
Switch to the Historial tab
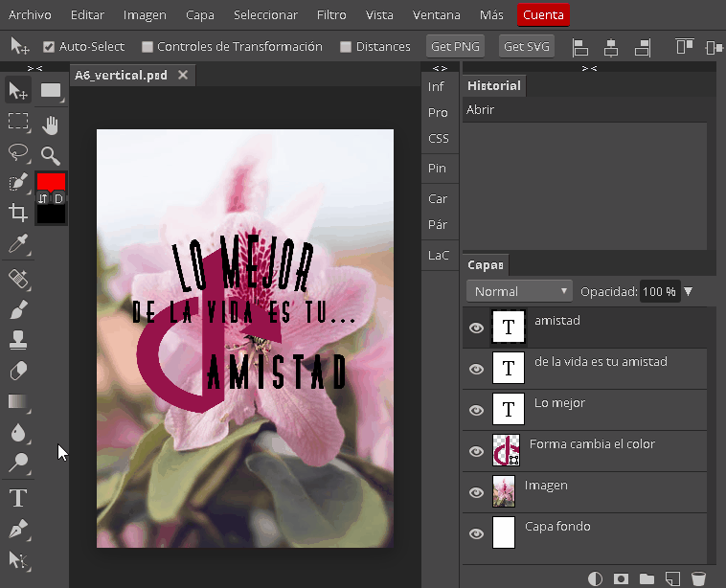(494, 85)
